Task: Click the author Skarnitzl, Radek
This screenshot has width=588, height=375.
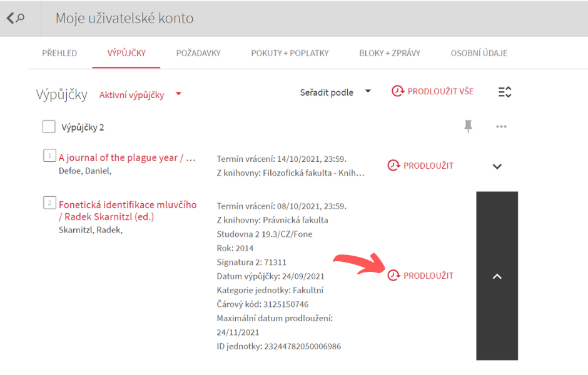Action: coord(91,230)
